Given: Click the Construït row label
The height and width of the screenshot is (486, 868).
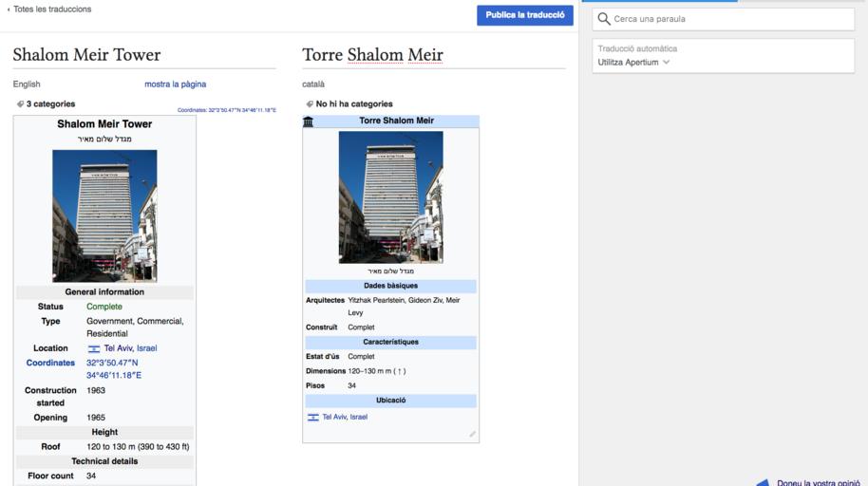Looking at the screenshot, I should click(x=321, y=327).
